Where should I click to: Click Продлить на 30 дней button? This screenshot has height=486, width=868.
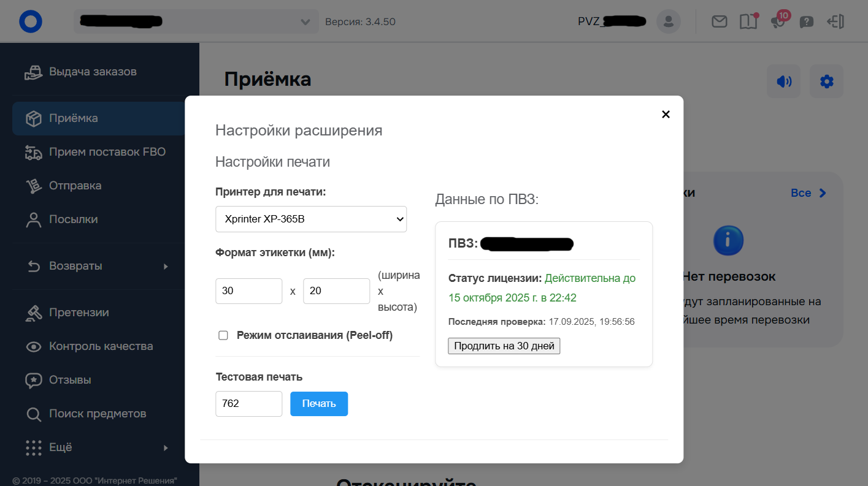click(504, 346)
